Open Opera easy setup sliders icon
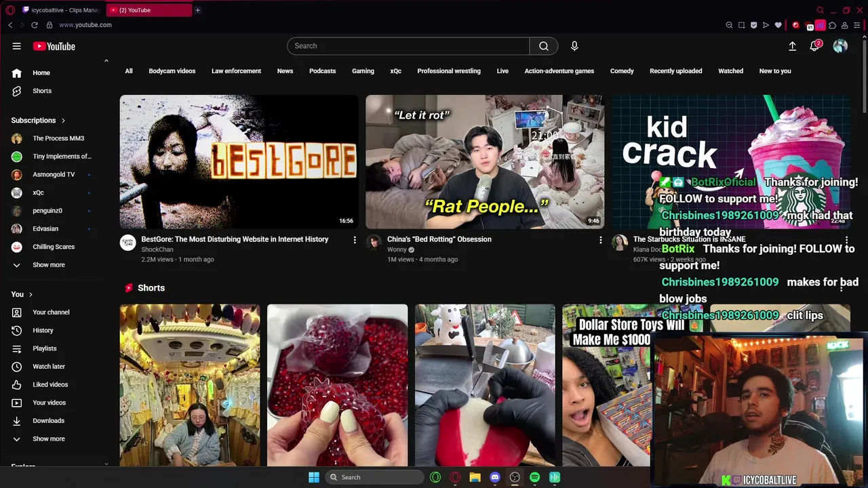This screenshot has width=868, height=488. [857, 25]
